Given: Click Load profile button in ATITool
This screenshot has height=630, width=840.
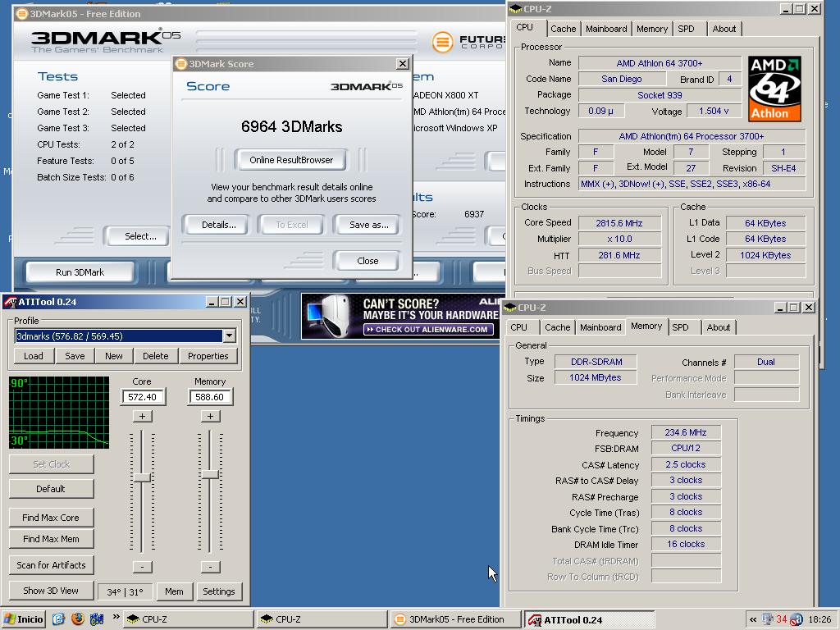Looking at the screenshot, I should [x=33, y=356].
